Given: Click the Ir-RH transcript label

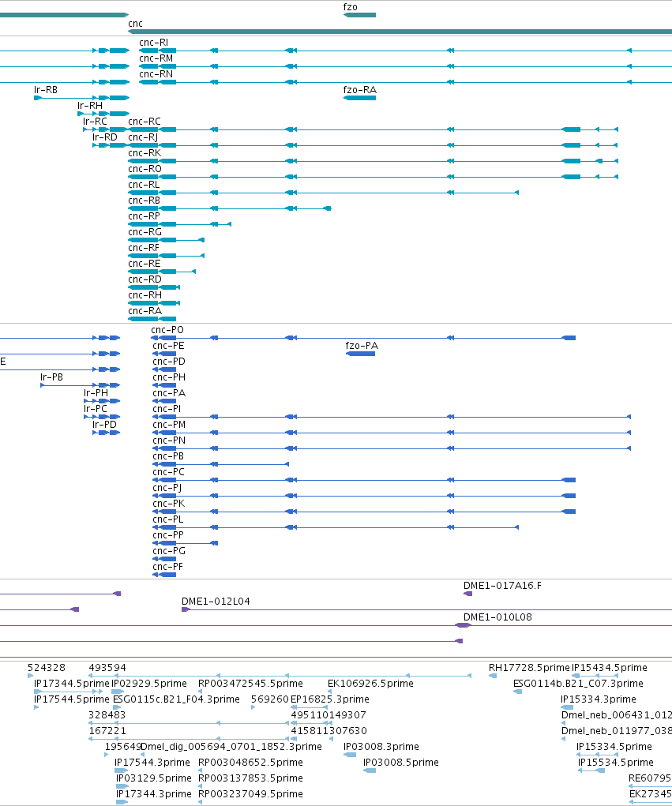Looking at the screenshot, I should click(90, 105).
